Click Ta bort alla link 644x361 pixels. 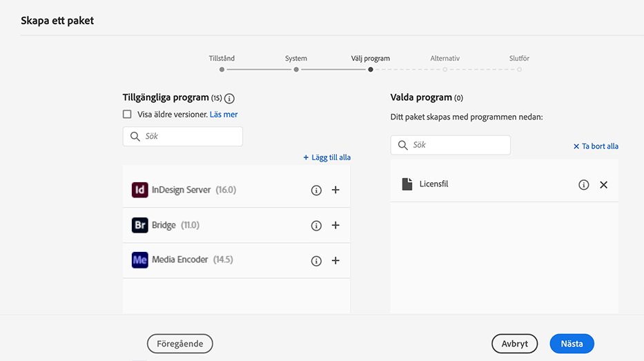click(x=596, y=146)
